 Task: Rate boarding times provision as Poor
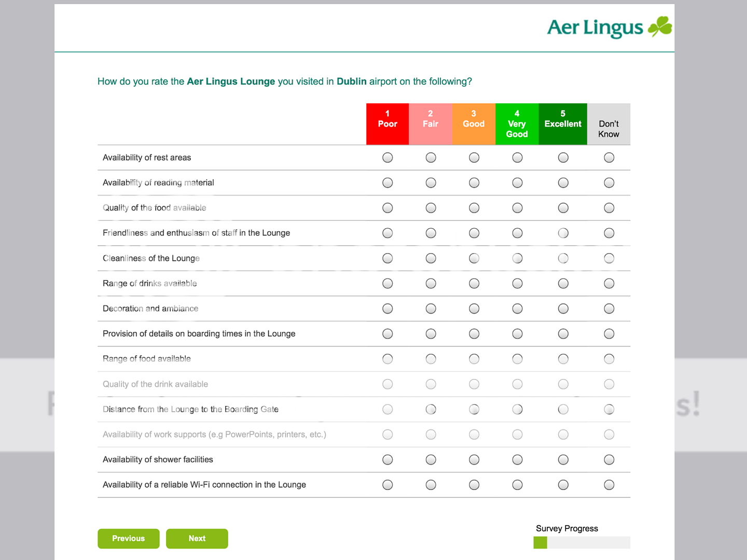pyautogui.click(x=388, y=333)
